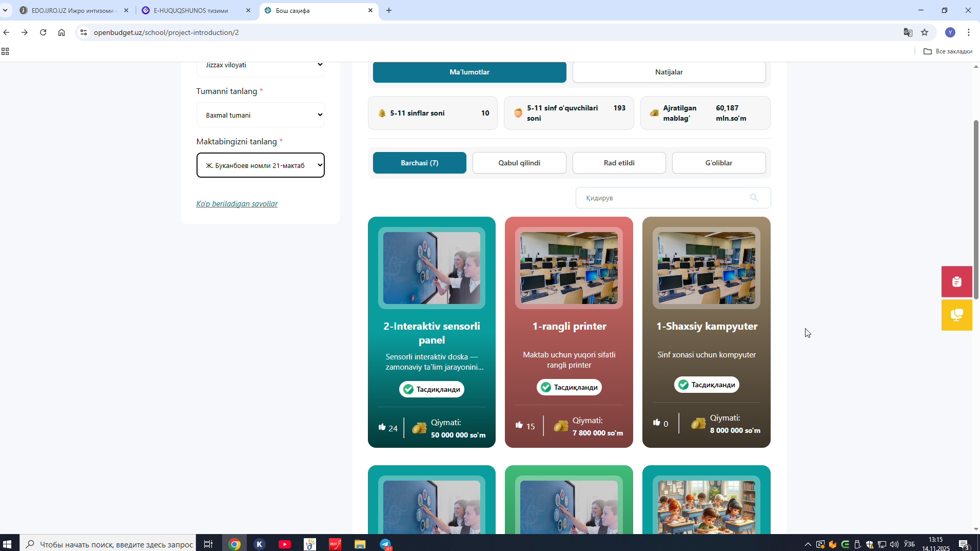Image resolution: width=980 pixels, height=551 pixels.
Task: Click Тасдиқланди badge on Shaxsiy kampyuter card
Action: pyautogui.click(x=707, y=385)
